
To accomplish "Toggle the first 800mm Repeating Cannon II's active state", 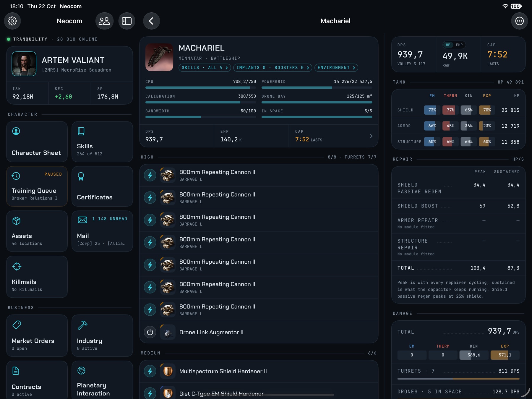I will pyautogui.click(x=150, y=175).
